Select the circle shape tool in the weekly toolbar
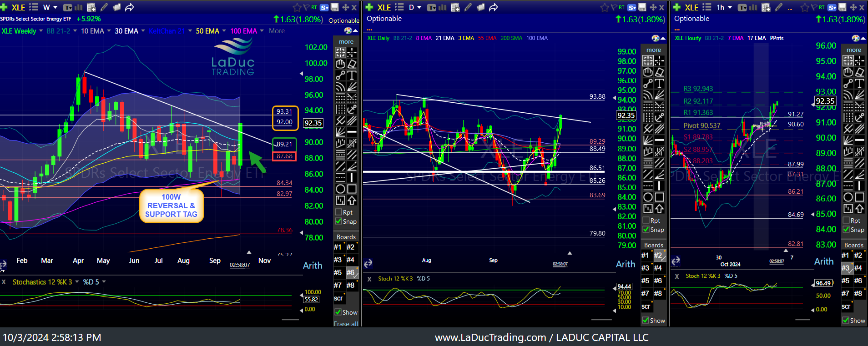The width and height of the screenshot is (868, 346). (x=340, y=189)
